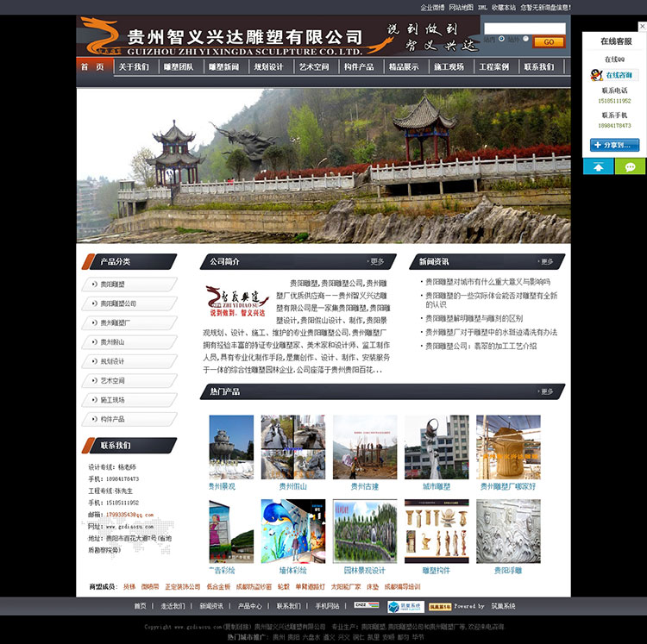The height and width of the screenshot is (644, 647).
Task: Click the company dragon logo in header
Action: [99, 36]
